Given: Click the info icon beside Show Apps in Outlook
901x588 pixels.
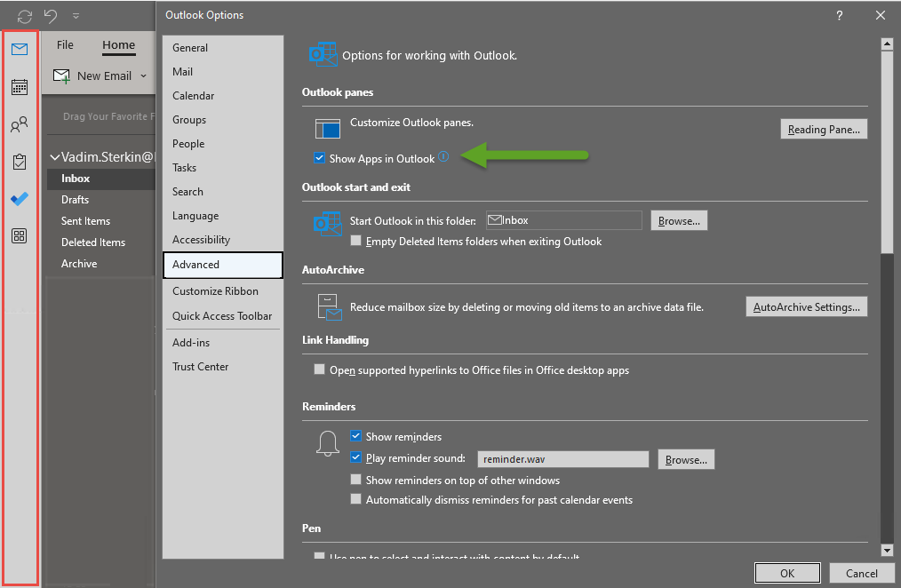Looking at the screenshot, I should (443, 156).
